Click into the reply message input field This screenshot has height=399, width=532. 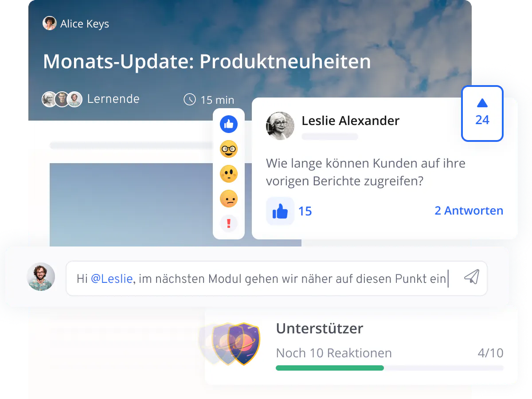tap(277, 278)
